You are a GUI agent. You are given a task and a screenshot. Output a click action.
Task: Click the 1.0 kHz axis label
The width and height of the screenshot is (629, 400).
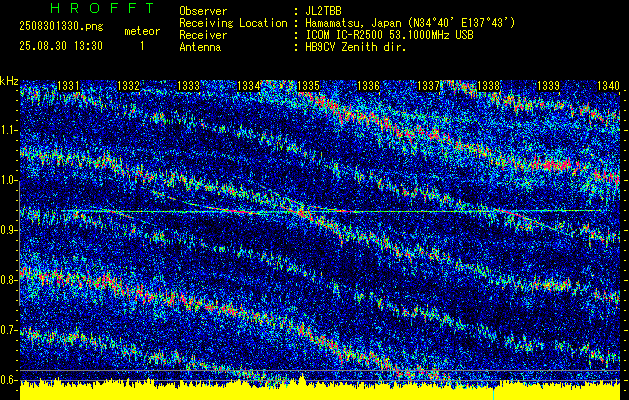point(9,180)
